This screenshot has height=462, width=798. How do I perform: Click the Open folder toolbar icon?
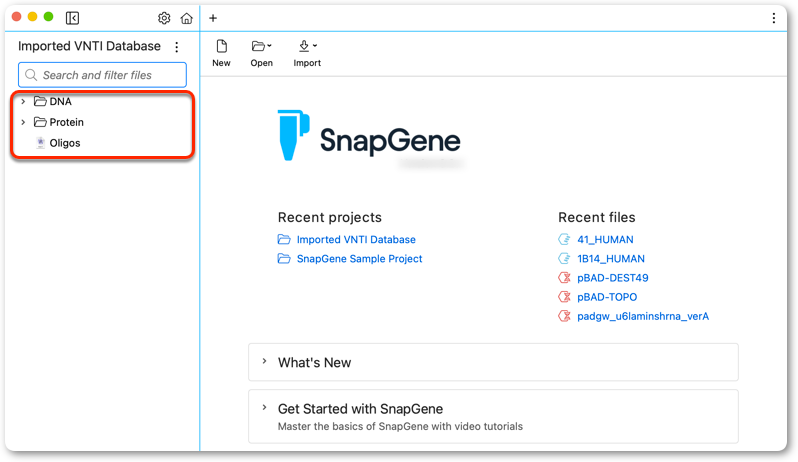tap(261, 46)
